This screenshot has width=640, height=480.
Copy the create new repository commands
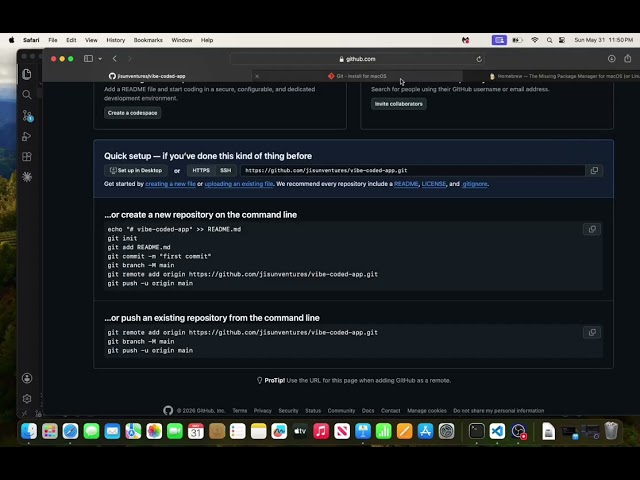(x=592, y=229)
